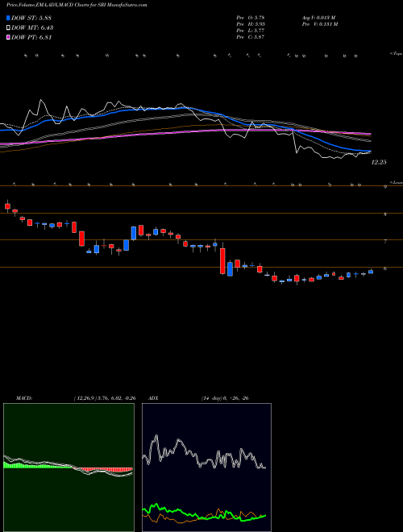Open the green MACD histogram chart panel

tap(69, 468)
